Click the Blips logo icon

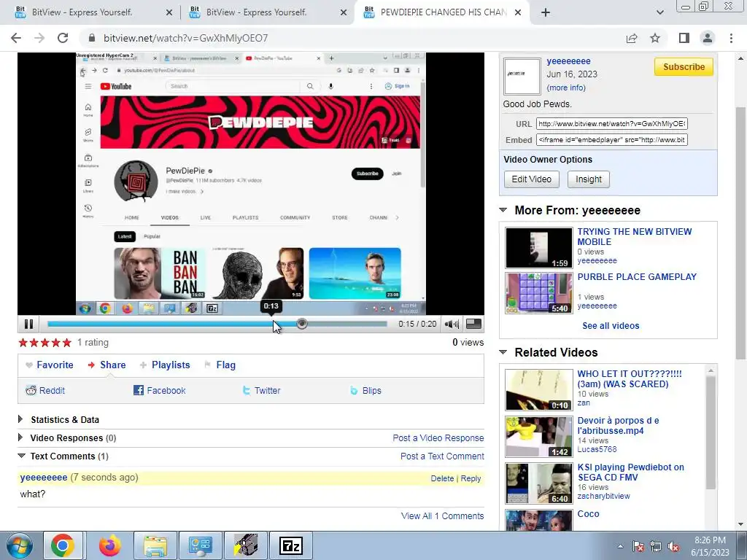pyautogui.click(x=354, y=391)
